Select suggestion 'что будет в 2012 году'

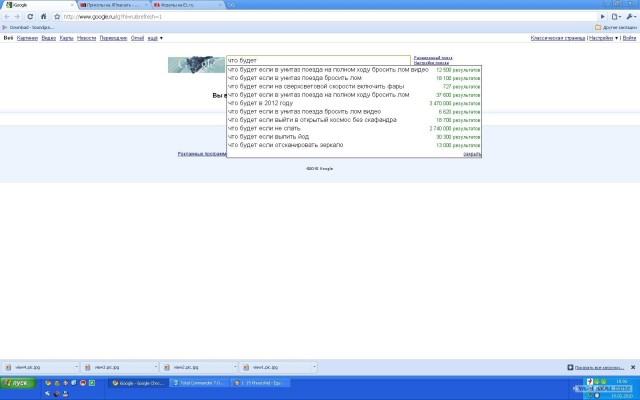354,103
